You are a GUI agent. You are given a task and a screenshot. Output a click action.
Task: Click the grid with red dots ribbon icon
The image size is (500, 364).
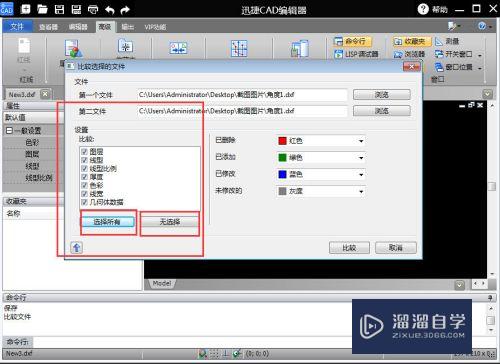(x=239, y=49)
